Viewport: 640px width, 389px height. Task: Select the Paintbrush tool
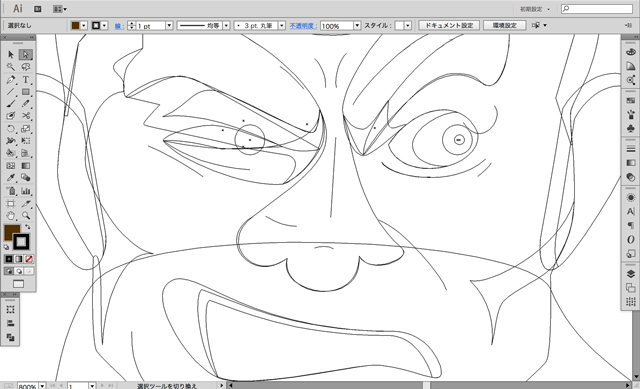11,104
